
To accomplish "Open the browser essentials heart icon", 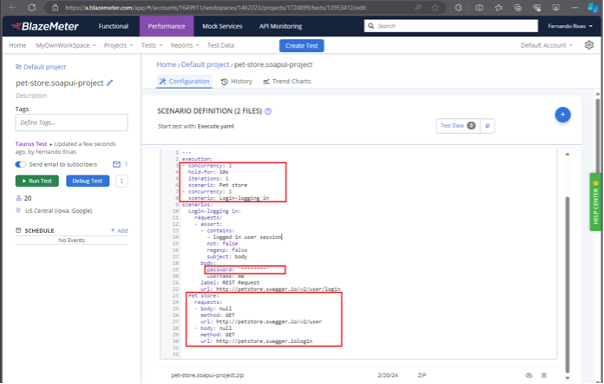I will [537, 7].
